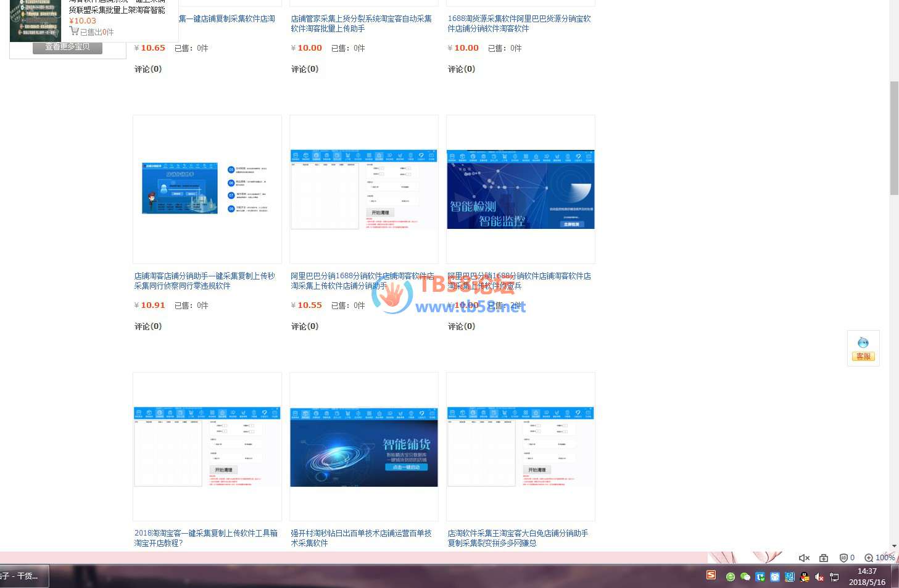Click the muted volume tray icon
The width and height of the screenshot is (899, 588).
coord(819,577)
